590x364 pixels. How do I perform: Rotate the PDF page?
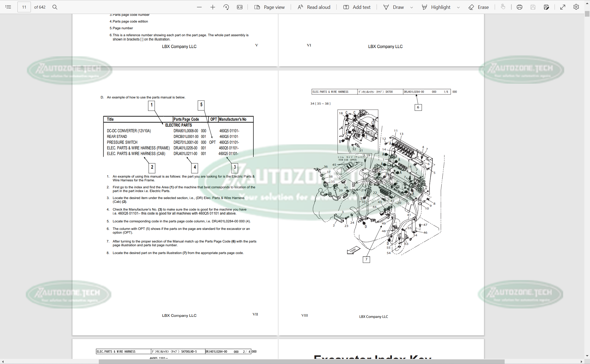(226, 7)
